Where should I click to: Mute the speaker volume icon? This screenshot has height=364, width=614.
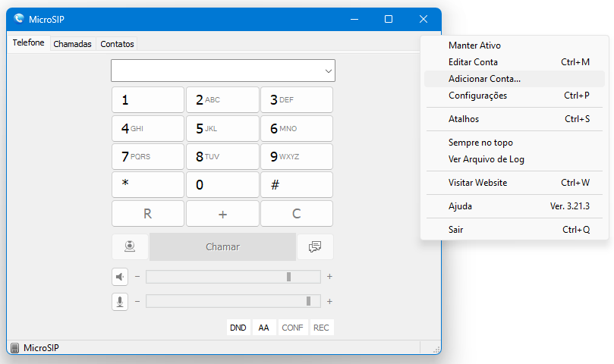[120, 277]
